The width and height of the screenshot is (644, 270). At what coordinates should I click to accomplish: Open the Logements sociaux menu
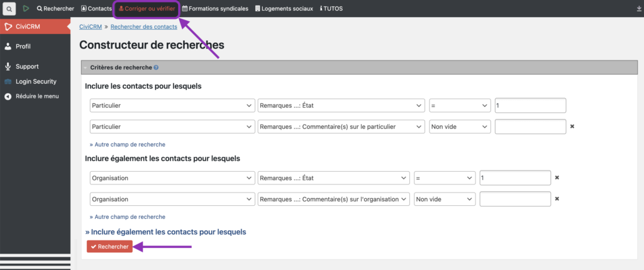click(x=284, y=9)
